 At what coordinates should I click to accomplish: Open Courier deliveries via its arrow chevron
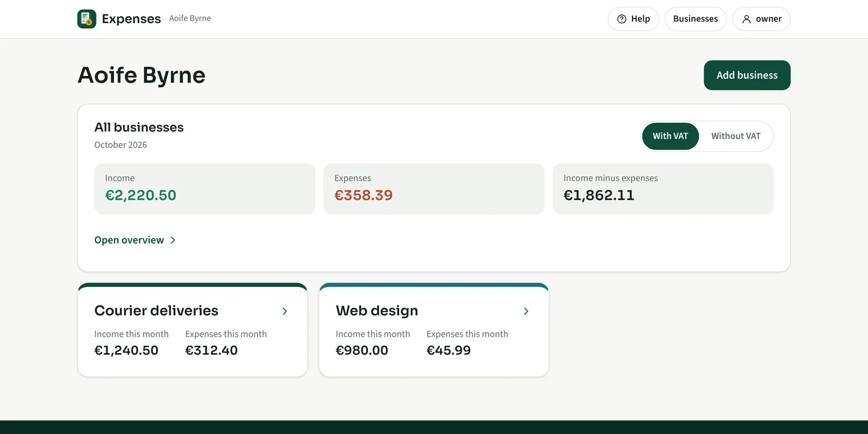click(285, 311)
